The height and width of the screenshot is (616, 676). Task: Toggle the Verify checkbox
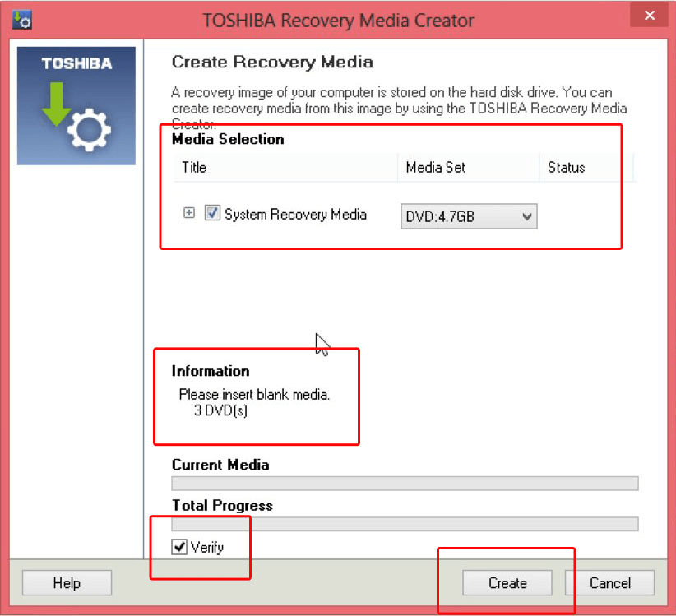point(179,547)
